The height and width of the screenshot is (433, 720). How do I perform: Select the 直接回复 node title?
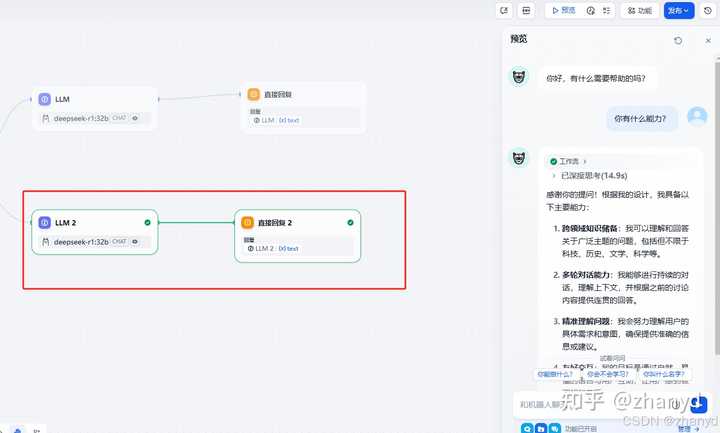pos(277,95)
